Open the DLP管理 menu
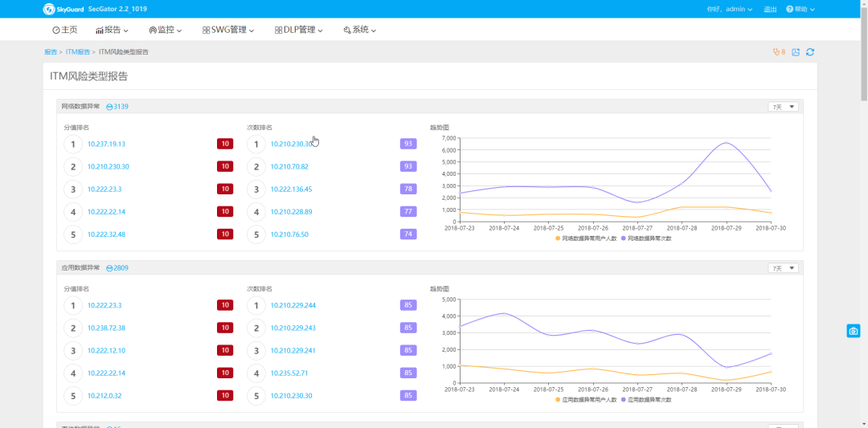868x428 pixels. 299,30
